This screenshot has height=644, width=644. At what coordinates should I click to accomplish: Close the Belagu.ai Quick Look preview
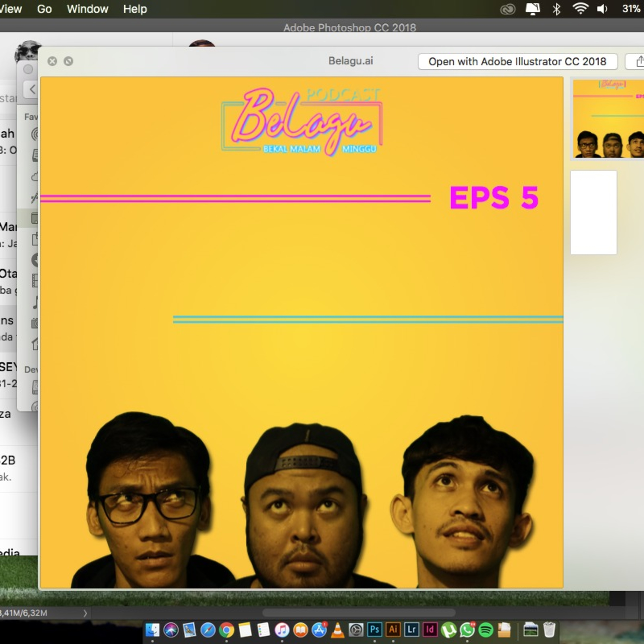coord(52,61)
